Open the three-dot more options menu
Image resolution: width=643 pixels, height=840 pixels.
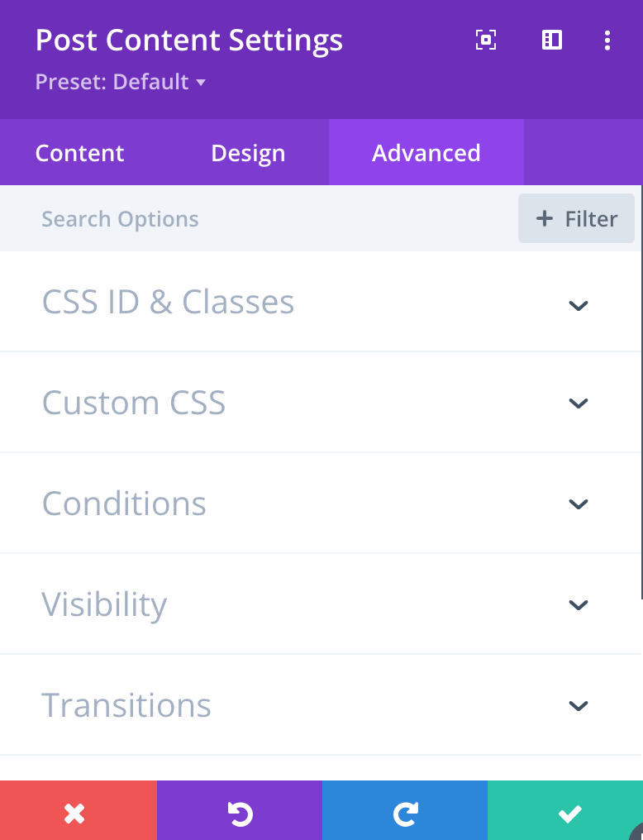pos(607,40)
